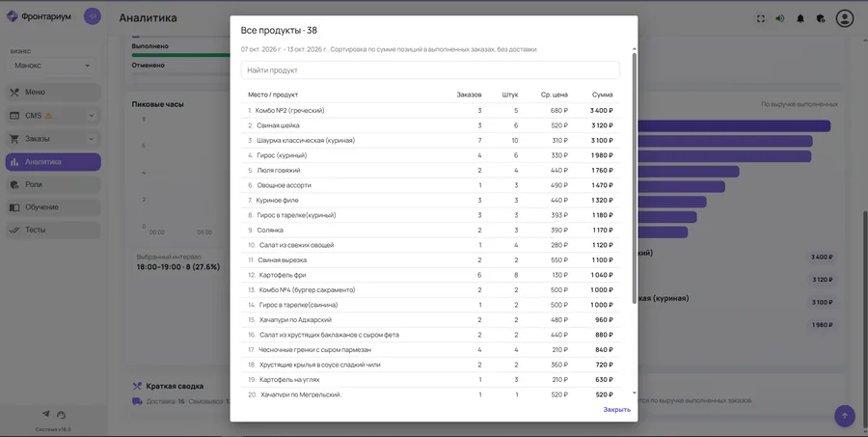Screen dimensions: 868x437
Task: Click the green Выполнено progress bar
Action: [x=181, y=55]
